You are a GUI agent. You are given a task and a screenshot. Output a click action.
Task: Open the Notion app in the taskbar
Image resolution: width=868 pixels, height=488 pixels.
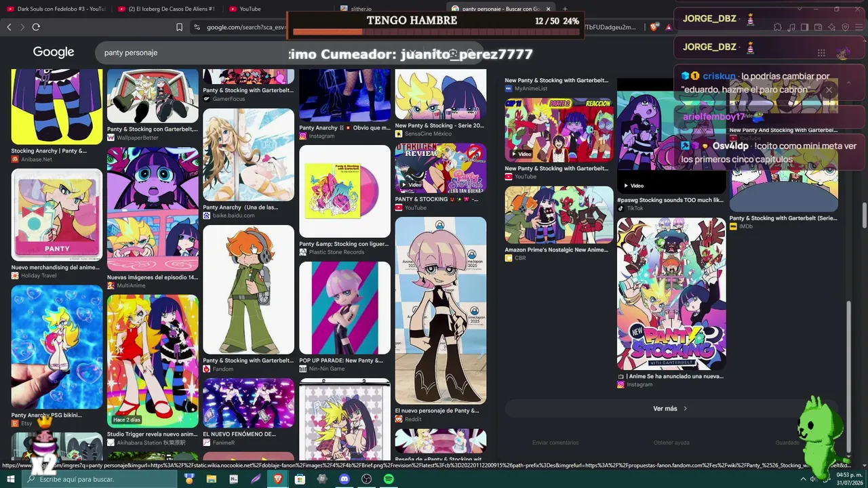click(234, 479)
